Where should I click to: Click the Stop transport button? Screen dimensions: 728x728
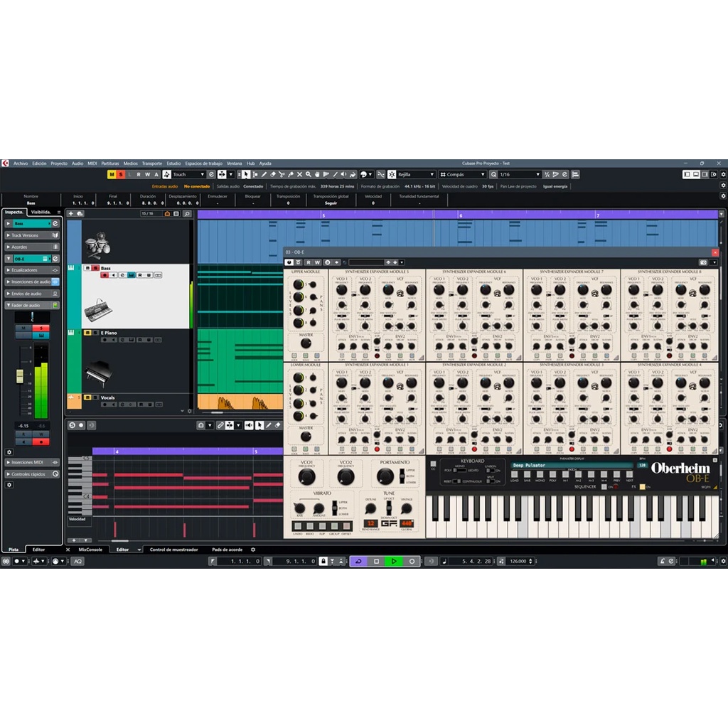[x=377, y=562]
